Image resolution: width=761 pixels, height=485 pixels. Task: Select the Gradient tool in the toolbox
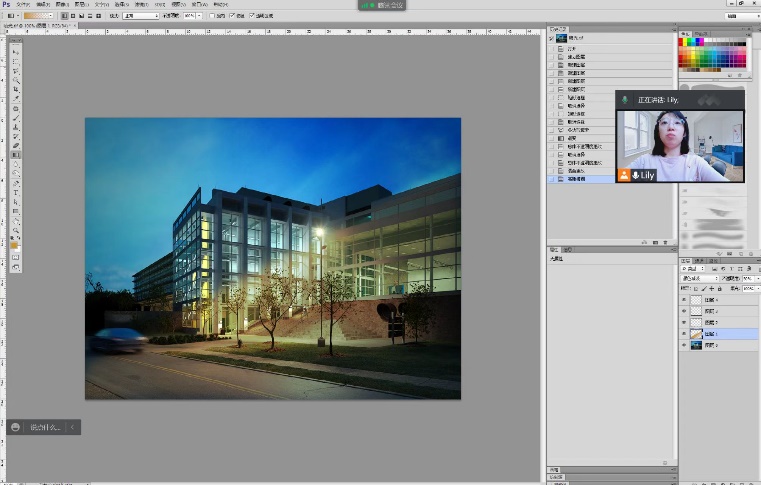click(15, 156)
